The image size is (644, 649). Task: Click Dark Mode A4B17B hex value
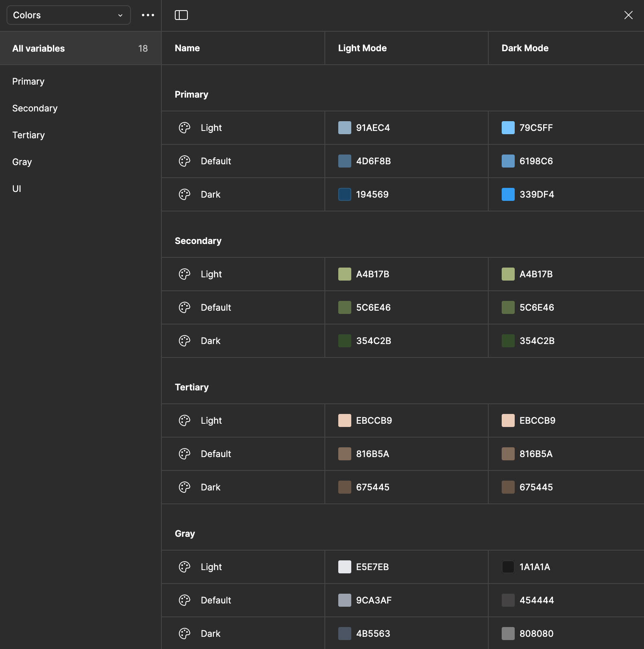536,274
